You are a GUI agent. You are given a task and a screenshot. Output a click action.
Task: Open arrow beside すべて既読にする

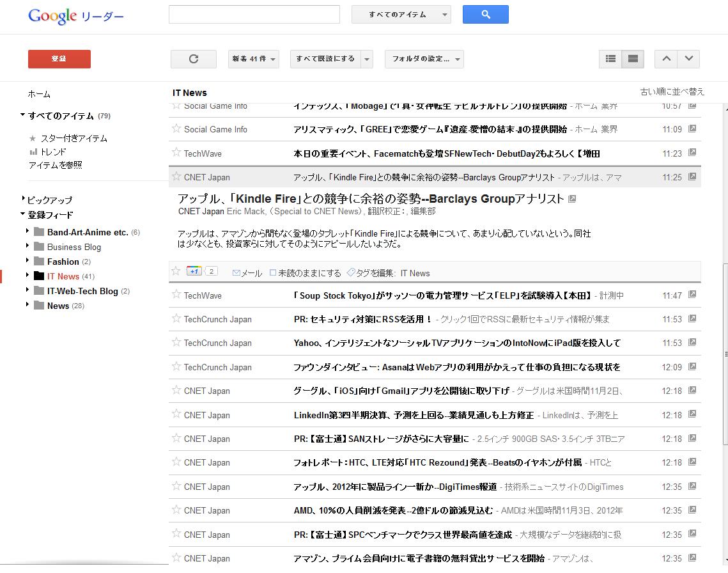pyautogui.click(x=367, y=59)
